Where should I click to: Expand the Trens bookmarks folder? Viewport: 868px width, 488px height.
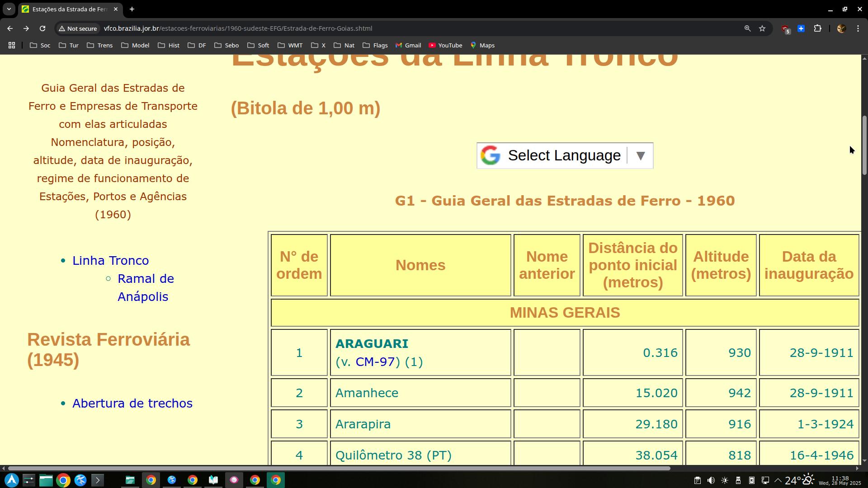[99, 45]
